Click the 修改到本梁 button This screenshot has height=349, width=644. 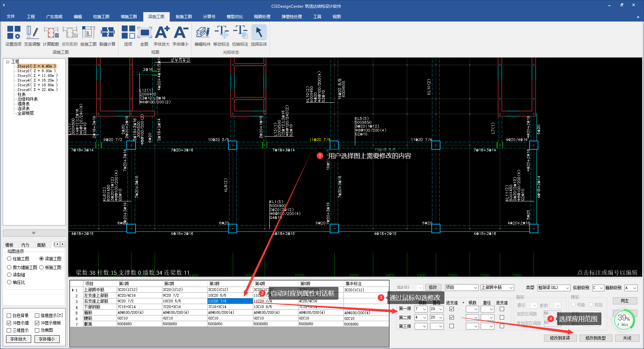coord(560,338)
